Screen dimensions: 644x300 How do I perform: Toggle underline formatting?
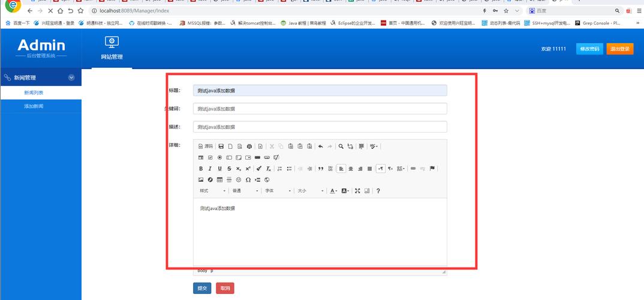[219, 169]
